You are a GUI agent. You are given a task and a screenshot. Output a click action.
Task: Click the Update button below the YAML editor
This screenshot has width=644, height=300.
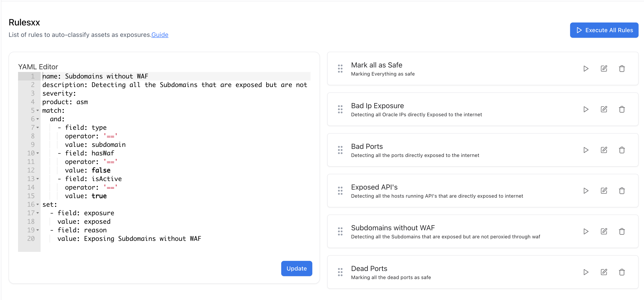(x=297, y=268)
